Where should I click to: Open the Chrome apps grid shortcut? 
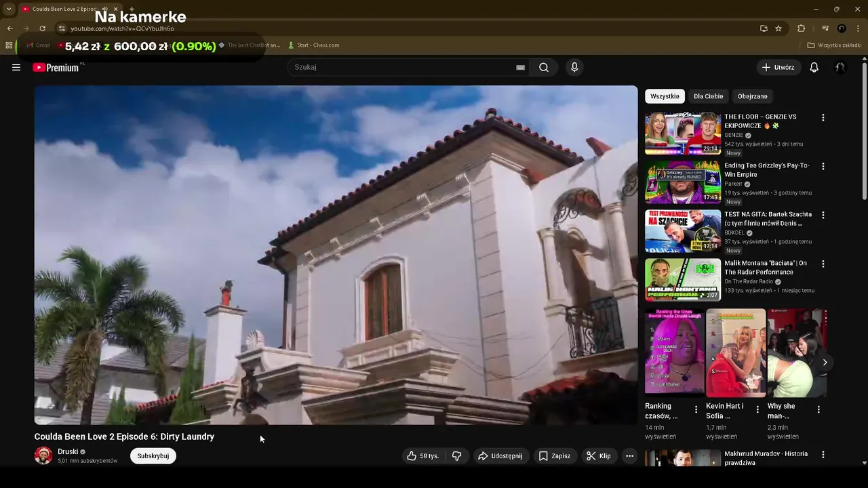point(9,45)
